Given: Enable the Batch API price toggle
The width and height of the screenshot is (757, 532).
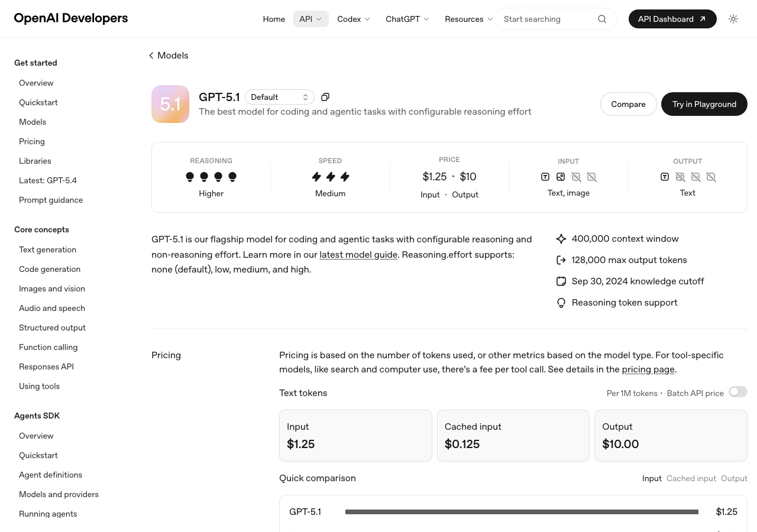Looking at the screenshot, I should coord(737,392).
